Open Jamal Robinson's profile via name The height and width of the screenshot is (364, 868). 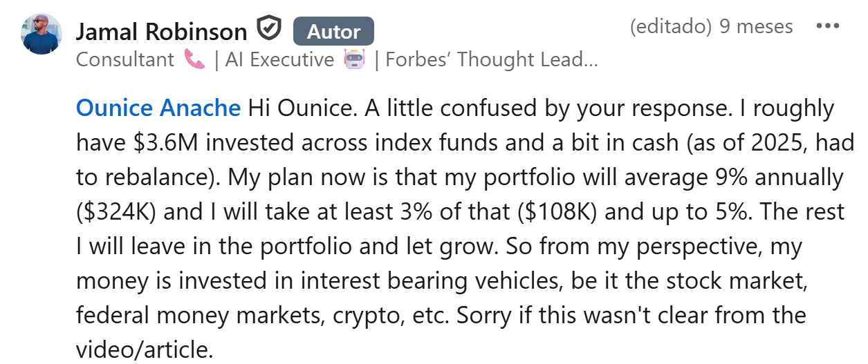161,32
